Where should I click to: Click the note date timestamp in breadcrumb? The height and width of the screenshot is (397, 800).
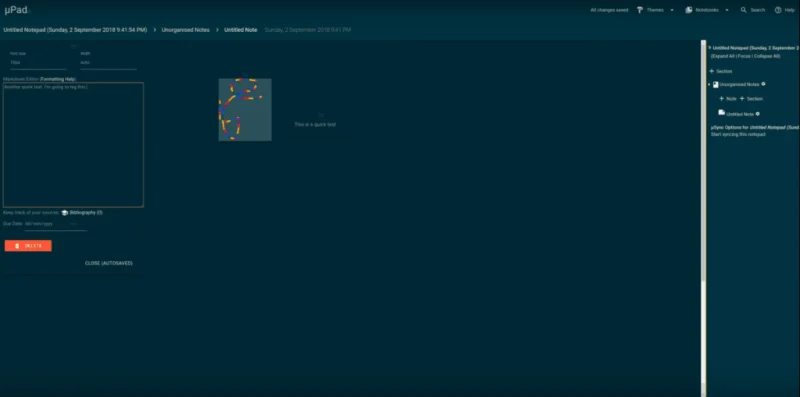(x=308, y=30)
